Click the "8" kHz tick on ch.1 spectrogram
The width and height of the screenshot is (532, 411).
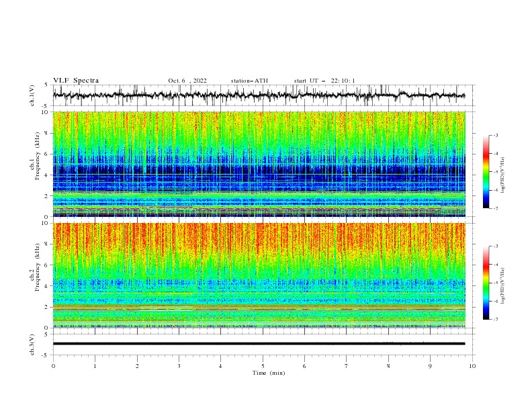[x=47, y=133]
